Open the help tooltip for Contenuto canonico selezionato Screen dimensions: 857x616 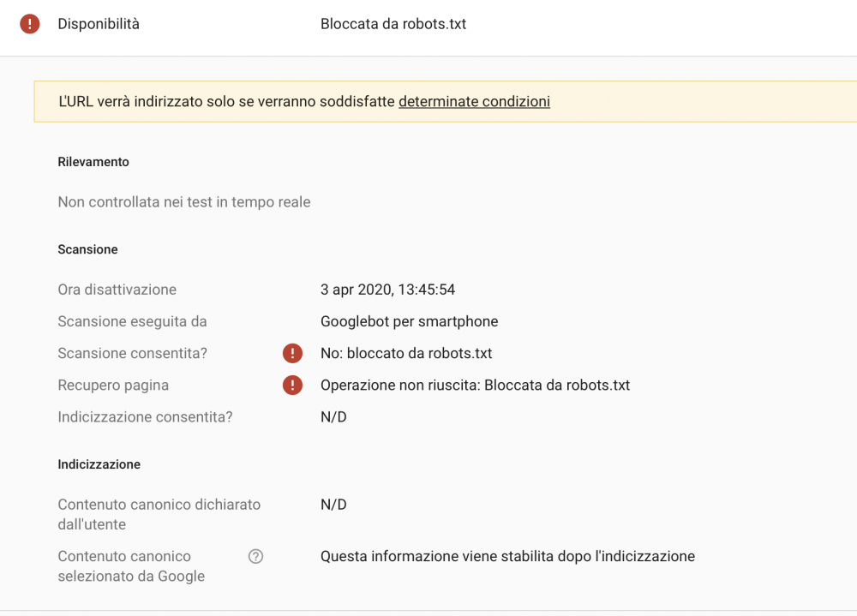pos(255,556)
